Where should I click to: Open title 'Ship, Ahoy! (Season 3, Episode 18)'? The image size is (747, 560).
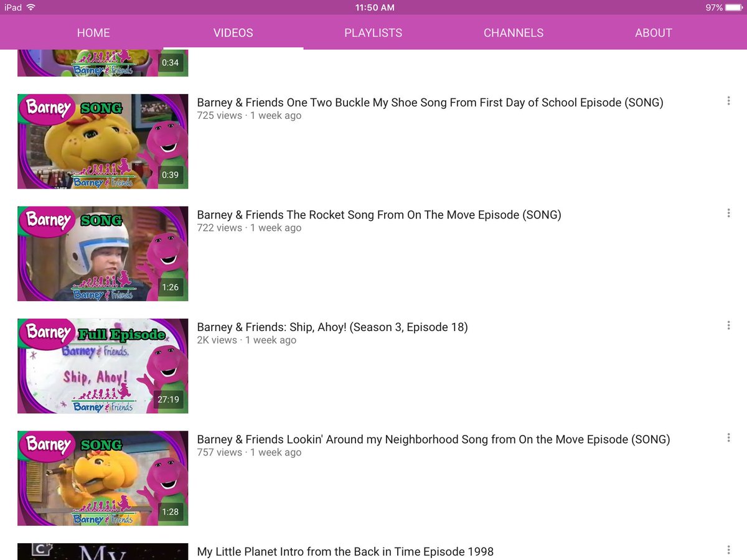tap(332, 327)
